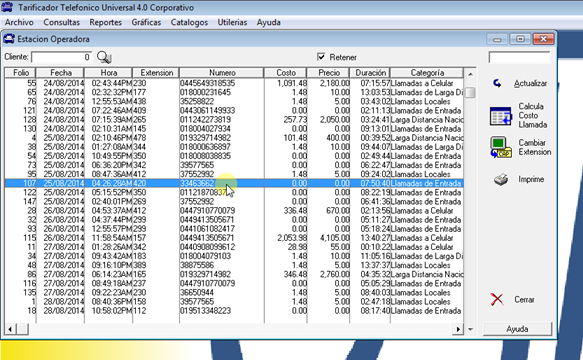The image size is (583, 360).
Task: Open the Consultas menu
Action: tap(61, 22)
